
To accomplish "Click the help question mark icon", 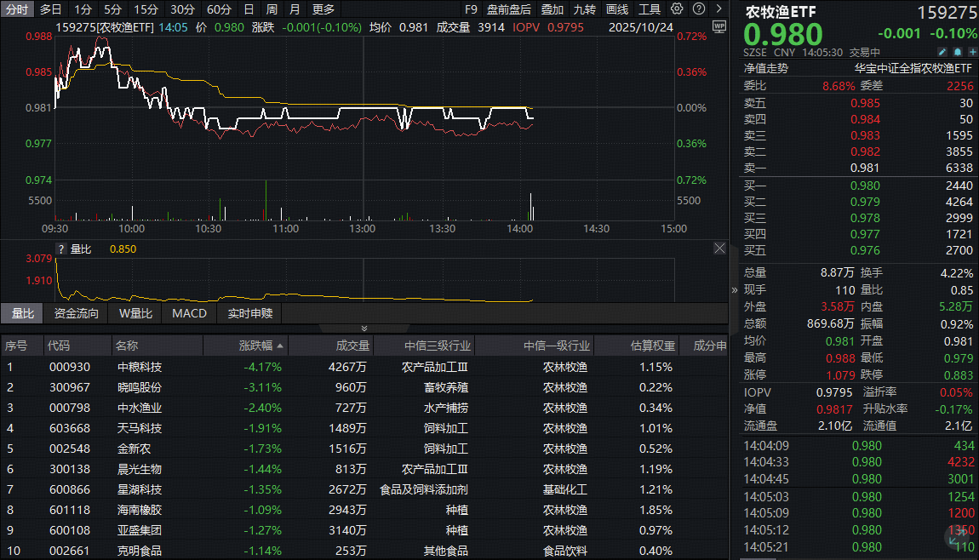I will click(698, 9).
